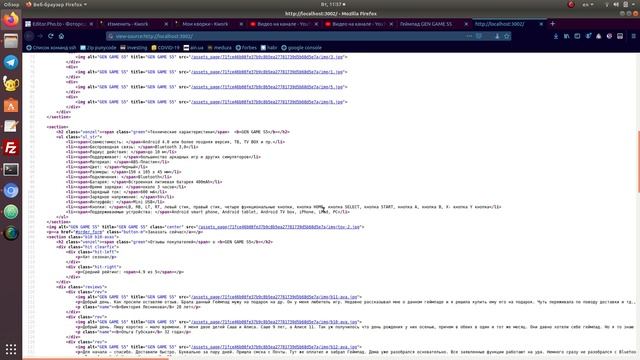Go forward one page in Firefox
This screenshot has height=360, width=640.
coord(40,36)
